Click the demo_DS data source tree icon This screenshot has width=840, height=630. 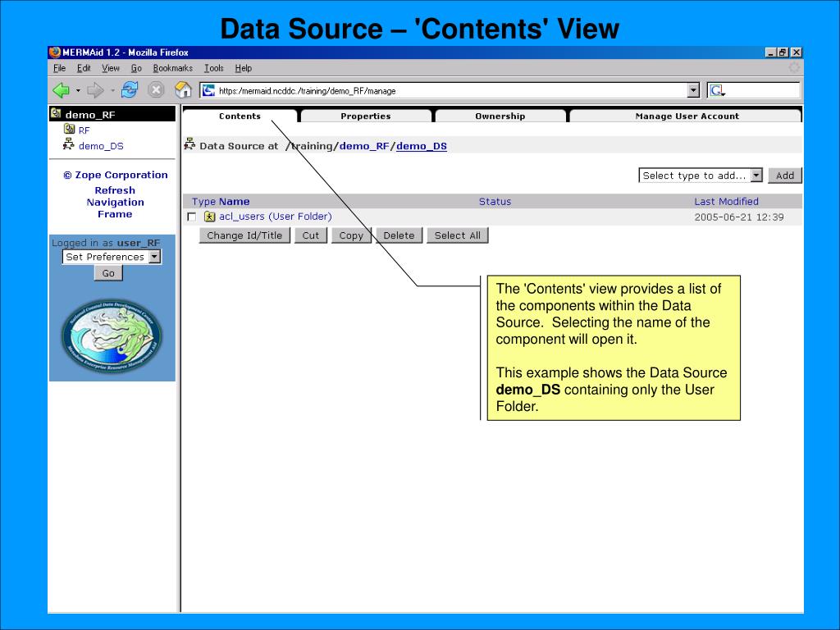click(69, 144)
